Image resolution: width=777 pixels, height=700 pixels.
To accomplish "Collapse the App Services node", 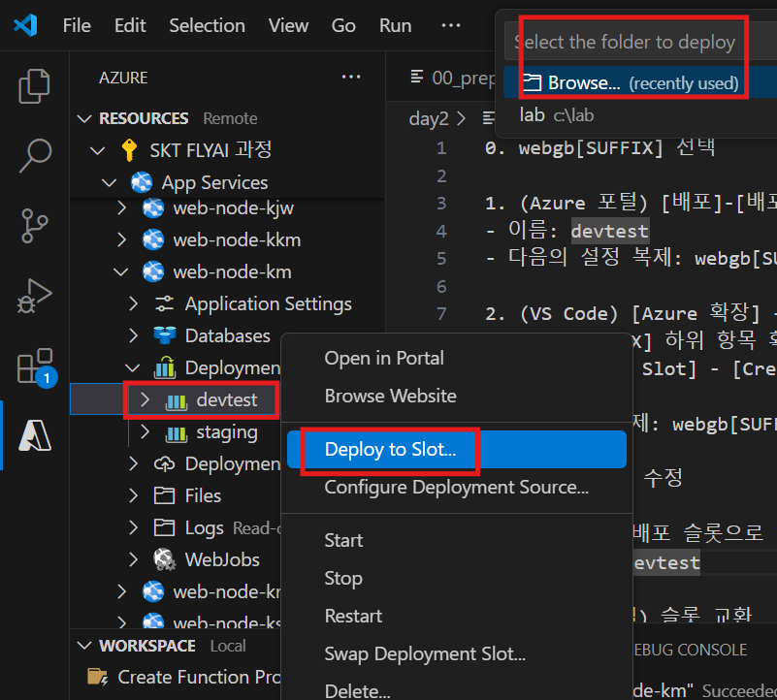I will coord(109,183).
